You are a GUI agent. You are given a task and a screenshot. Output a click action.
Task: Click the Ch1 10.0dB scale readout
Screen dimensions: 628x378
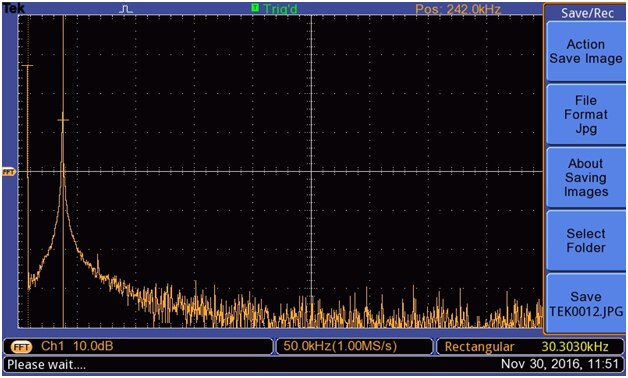(x=77, y=346)
